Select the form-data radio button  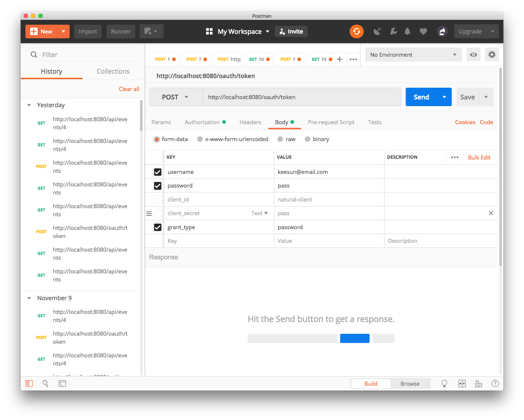coord(157,139)
